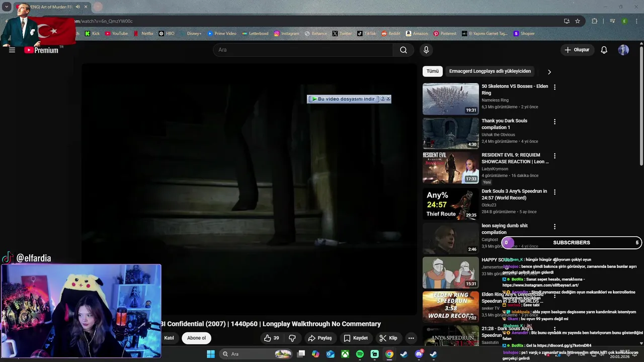
Task: Open options menu for '50 Skeletons VS Bosses'
Action: (x=554, y=87)
